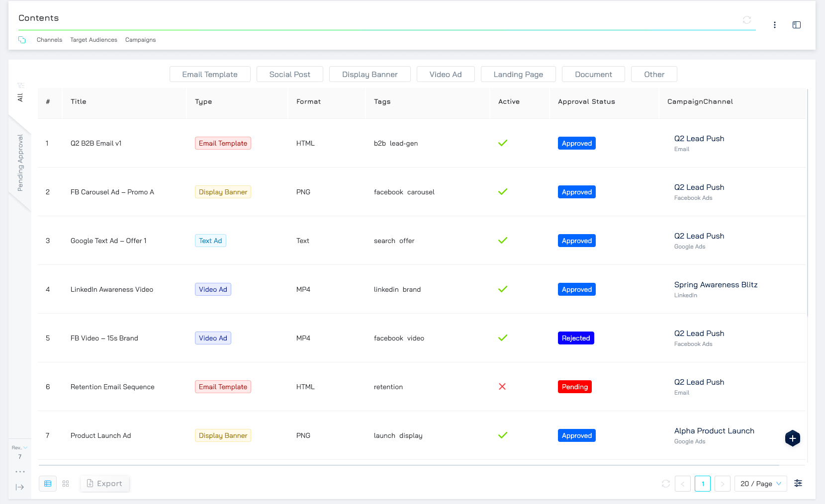Filter by Email Template type button
This screenshot has width=825, height=504.
coord(209,75)
